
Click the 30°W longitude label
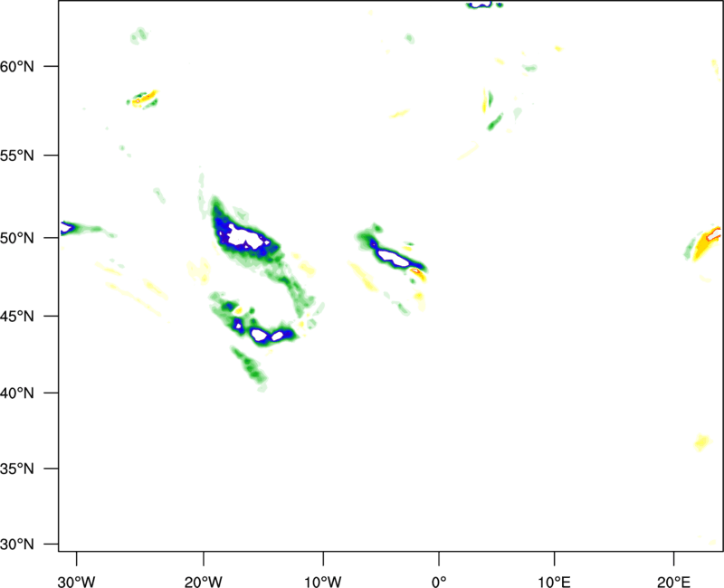pos(77,582)
